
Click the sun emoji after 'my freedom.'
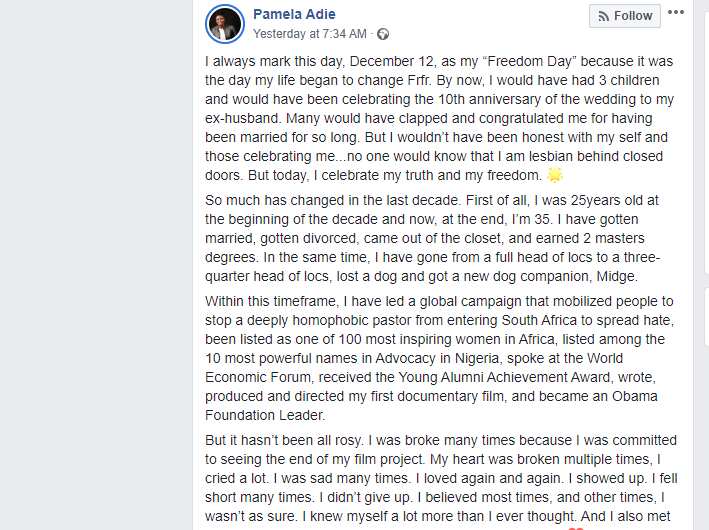(x=555, y=175)
